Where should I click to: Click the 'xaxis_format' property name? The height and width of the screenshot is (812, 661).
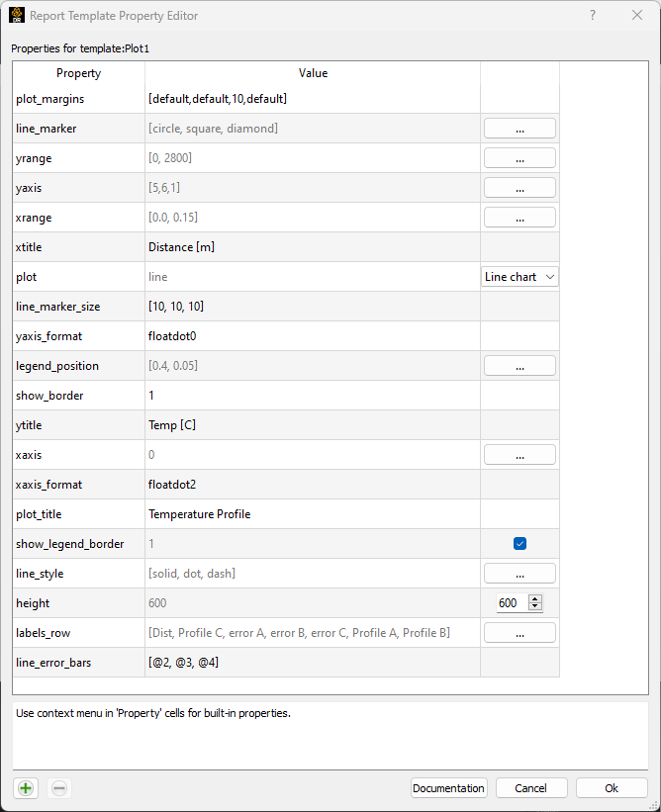48,485
